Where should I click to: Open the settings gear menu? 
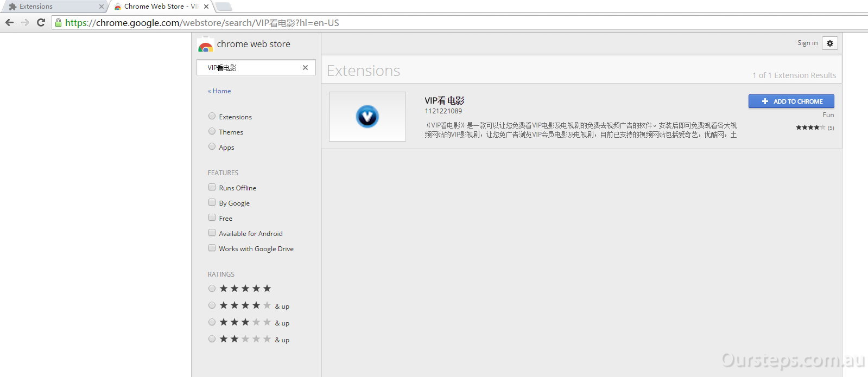click(x=829, y=43)
